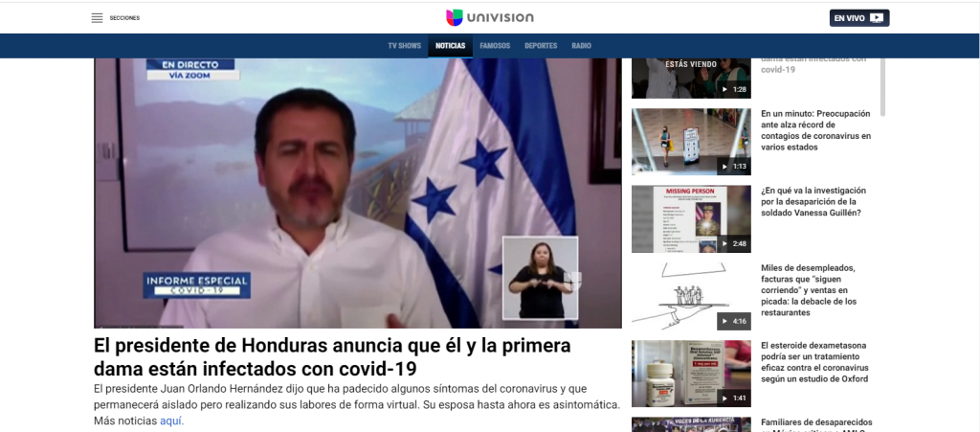Play the 2:48 duration video badge
Screen dimensions: 980x432
click(x=734, y=244)
